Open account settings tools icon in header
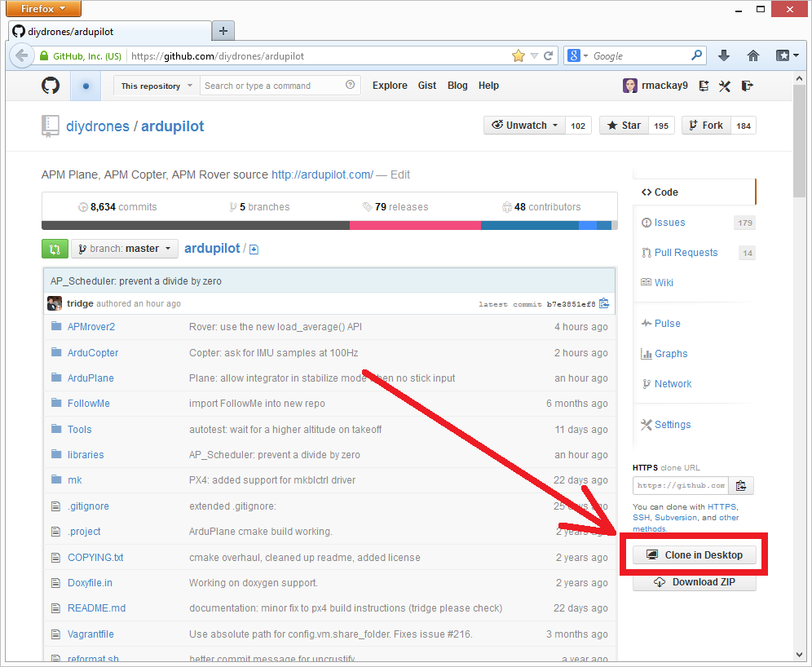The height and width of the screenshot is (667, 812). 724,86
